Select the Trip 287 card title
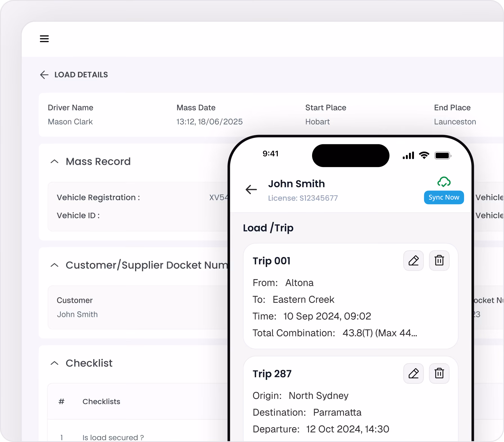504x442 pixels. (x=272, y=374)
